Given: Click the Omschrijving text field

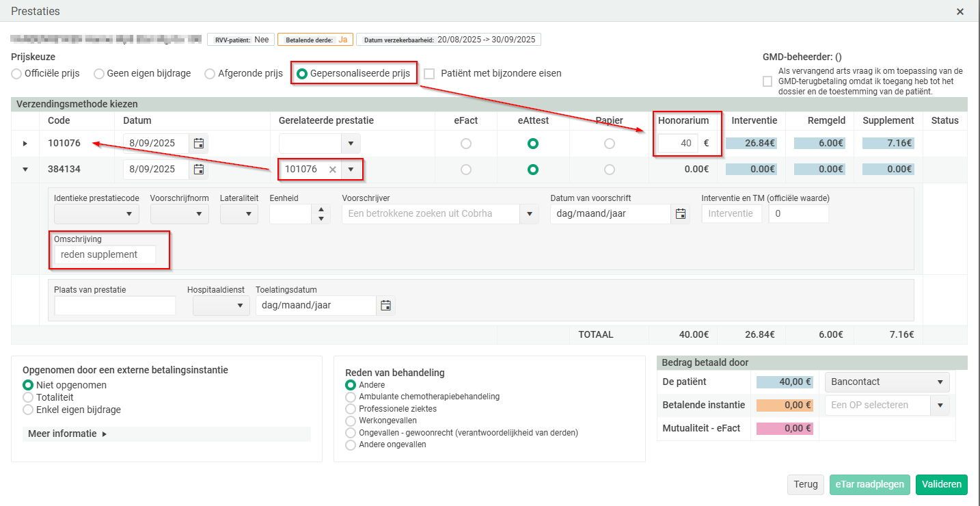Looking at the screenshot, I should (x=105, y=254).
